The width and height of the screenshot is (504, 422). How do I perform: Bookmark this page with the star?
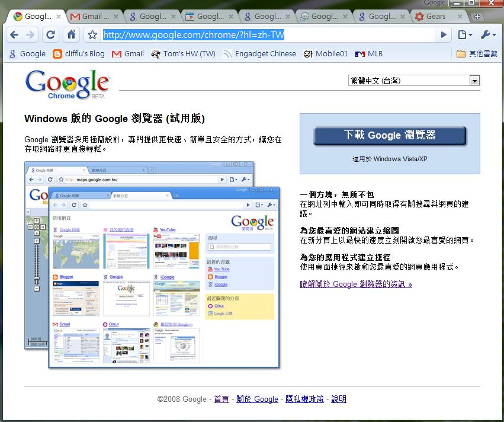click(92, 35)
